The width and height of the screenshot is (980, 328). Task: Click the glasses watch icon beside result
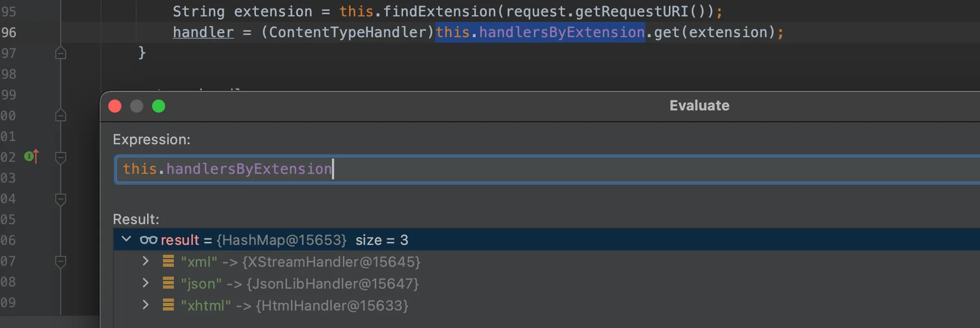(x=148, y=240)
